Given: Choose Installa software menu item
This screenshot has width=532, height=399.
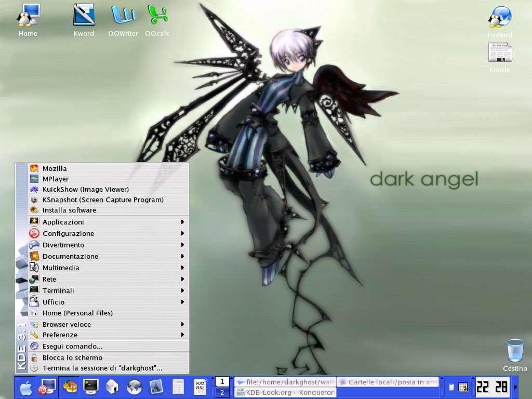Looking at the screenshot, I should (109, 210).
